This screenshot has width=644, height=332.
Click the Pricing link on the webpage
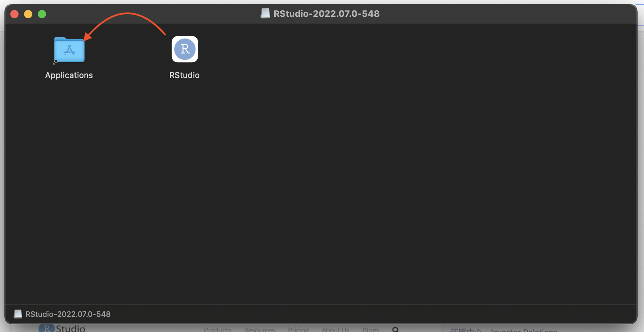[298, 329]
